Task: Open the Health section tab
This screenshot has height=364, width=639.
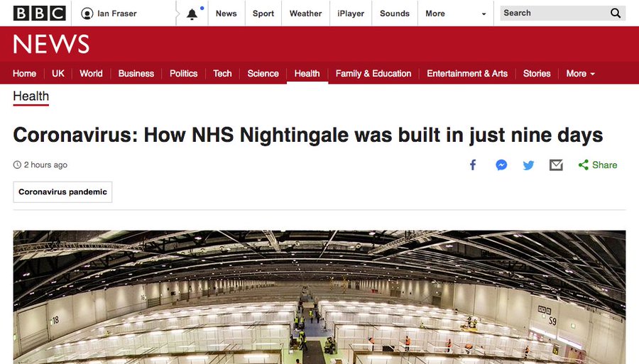Action: coord(307,74)
